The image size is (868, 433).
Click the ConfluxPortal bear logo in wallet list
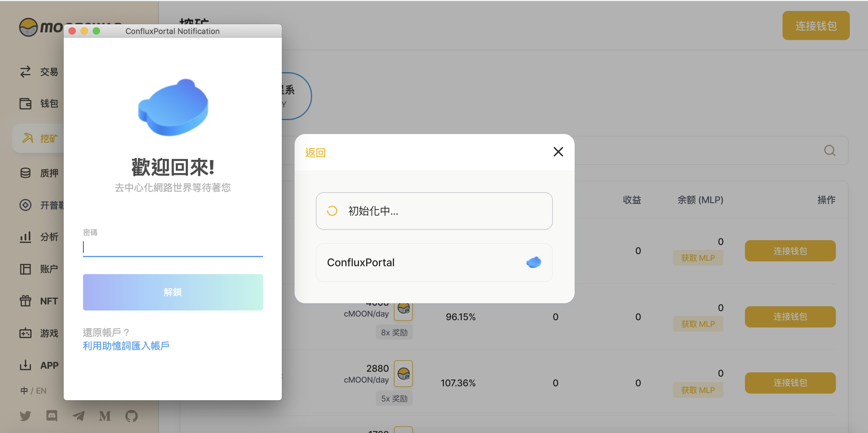coord(533,262)
